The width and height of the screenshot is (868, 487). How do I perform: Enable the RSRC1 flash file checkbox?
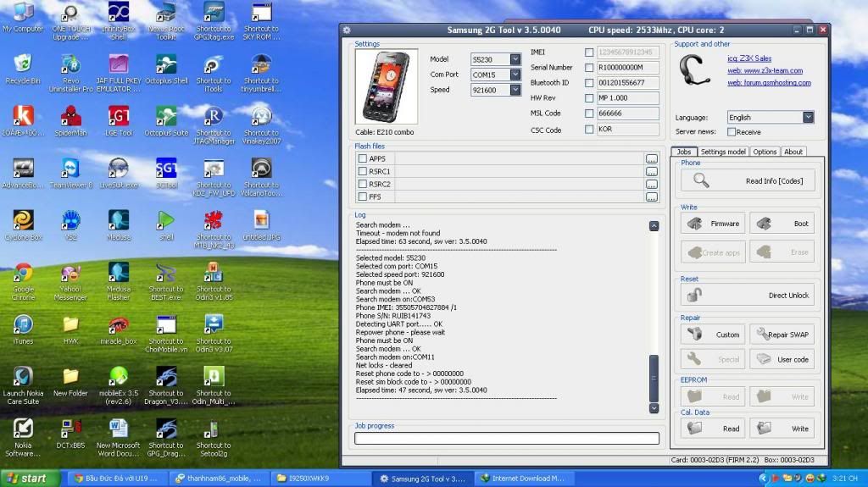tap(363, 171)
